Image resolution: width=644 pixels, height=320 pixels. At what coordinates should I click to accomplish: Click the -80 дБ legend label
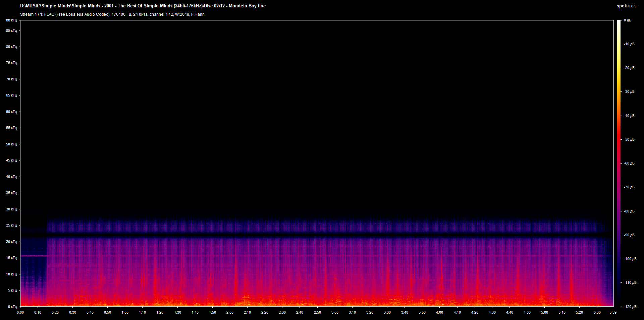[629, 211]
